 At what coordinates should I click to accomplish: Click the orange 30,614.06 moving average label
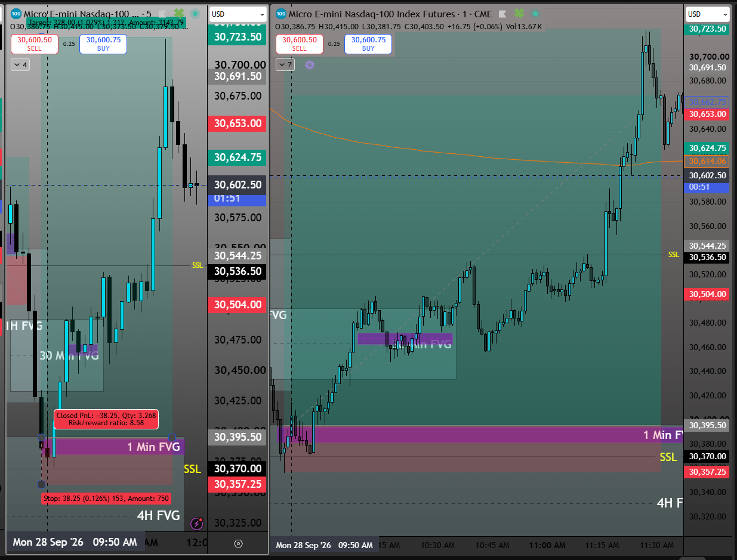click(707, 161)
